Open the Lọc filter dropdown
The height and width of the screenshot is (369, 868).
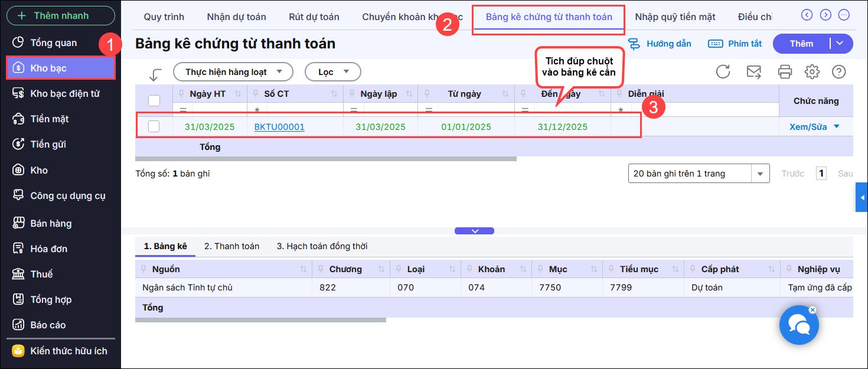click(x=333, y=72)
